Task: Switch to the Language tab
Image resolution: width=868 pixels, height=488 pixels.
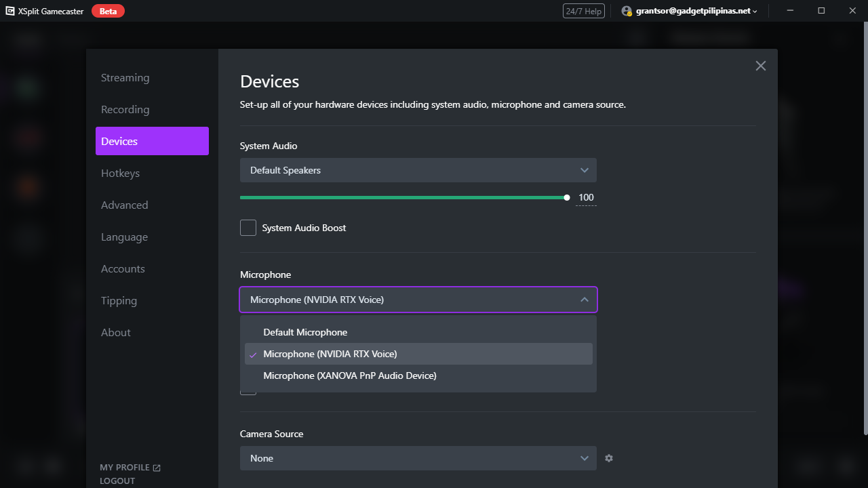Action: [152, 237]
